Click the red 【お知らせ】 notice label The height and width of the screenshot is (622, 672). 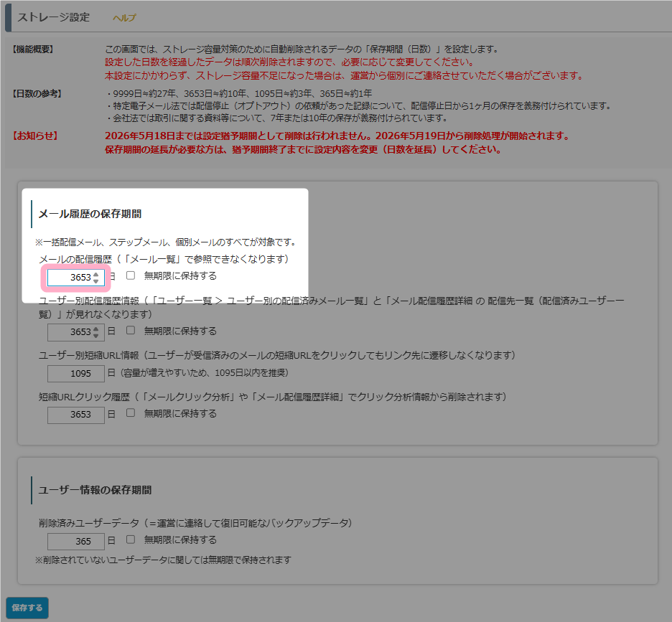click(35, 136)
